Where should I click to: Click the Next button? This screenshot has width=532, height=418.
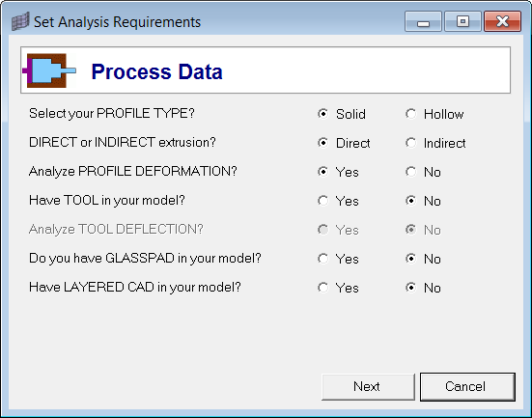[x=368, y=387]
